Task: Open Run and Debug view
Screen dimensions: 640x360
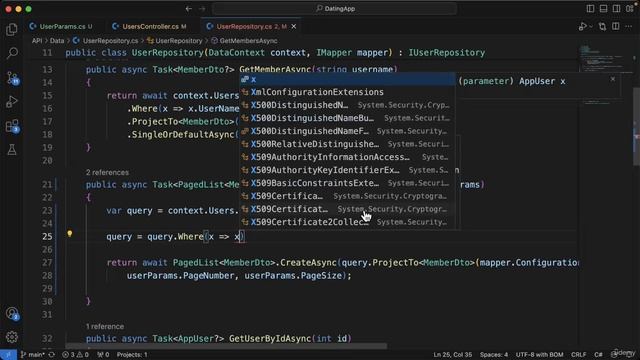Action: pyautogui.click(x=12, y=102)
